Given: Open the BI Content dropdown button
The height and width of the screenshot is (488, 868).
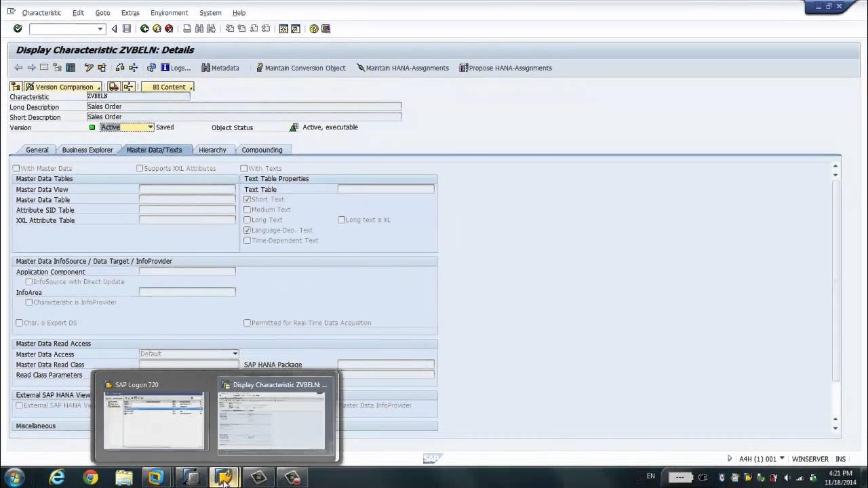Looking at the screenshot, I should [x=167, y=87].
